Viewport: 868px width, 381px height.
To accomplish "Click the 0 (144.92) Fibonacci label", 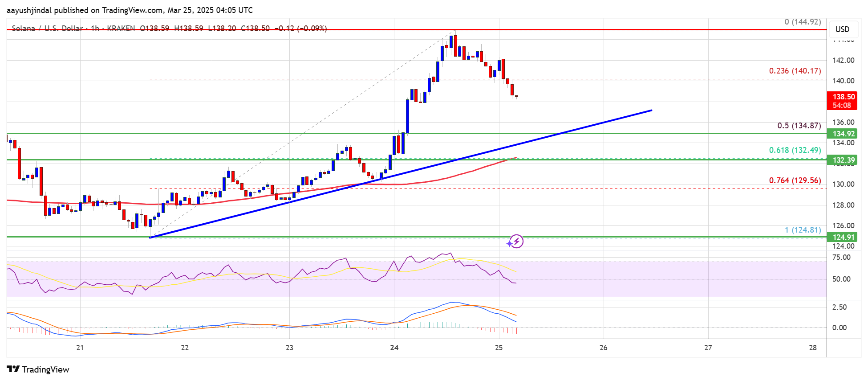I will 802,22.
